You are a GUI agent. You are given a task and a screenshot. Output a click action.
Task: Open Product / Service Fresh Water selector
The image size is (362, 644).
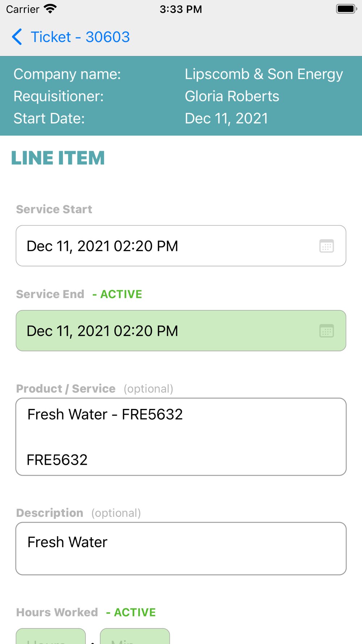coord(181,437)
